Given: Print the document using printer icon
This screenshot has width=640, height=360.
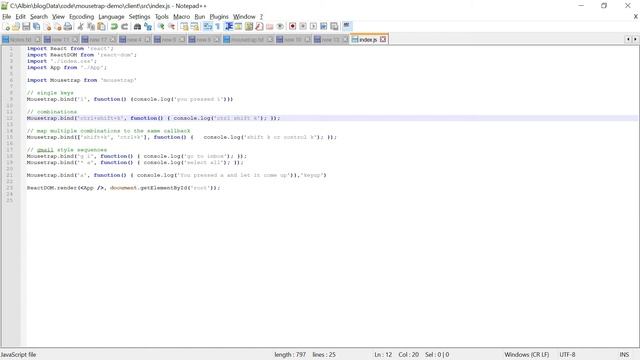Looking at the screenshot, I should point(68,27).
